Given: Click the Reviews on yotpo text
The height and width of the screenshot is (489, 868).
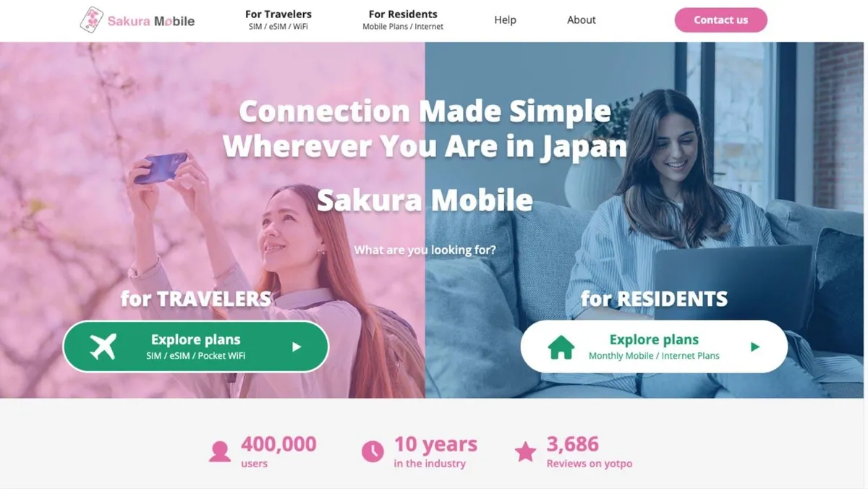Looking at the screenshot, I should [x=590, y=464].
